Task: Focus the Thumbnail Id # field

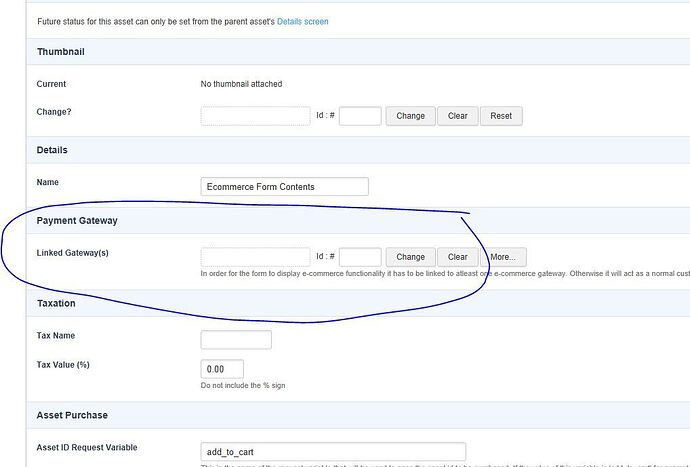Action: [x=360, y=116]
